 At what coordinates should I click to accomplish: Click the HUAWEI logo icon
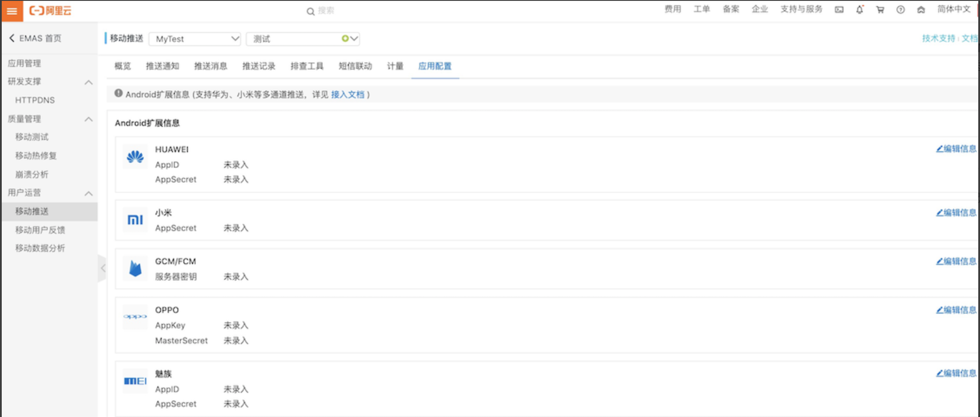click(x=135, y=157)
